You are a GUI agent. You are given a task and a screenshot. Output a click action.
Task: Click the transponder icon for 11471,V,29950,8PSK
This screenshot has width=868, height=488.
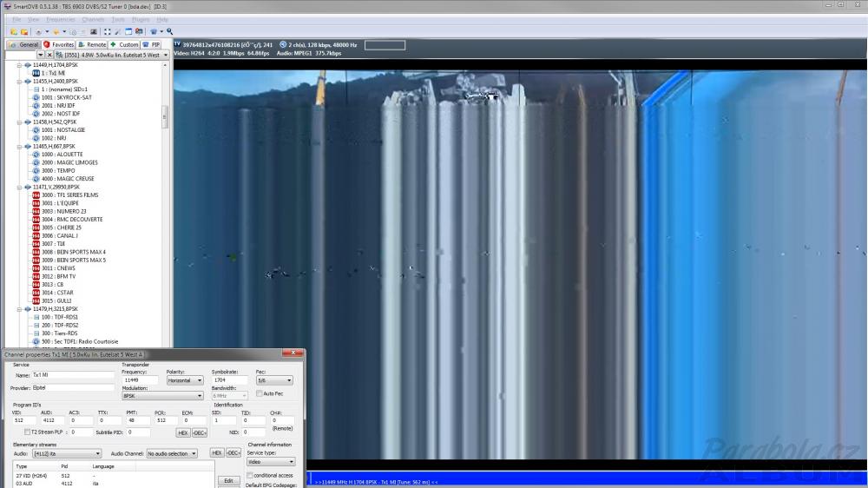(x=28, y=188)
